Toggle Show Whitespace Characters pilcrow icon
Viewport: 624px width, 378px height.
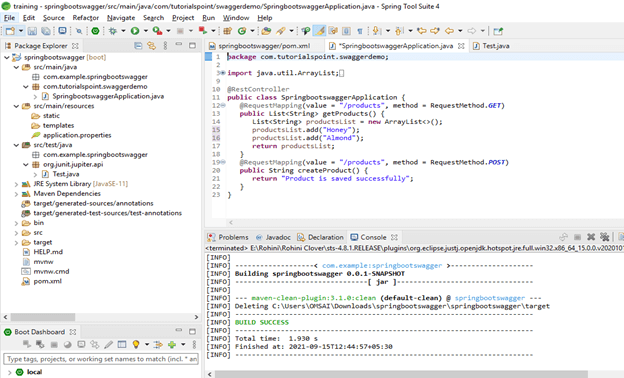pyautogui.click(x=360, y=31)
